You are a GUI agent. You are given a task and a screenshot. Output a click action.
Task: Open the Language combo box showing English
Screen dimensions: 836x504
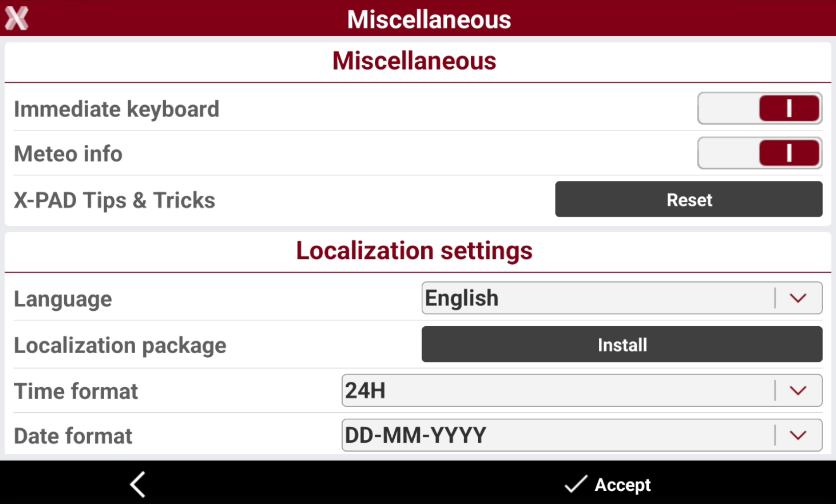pos(622,298)
